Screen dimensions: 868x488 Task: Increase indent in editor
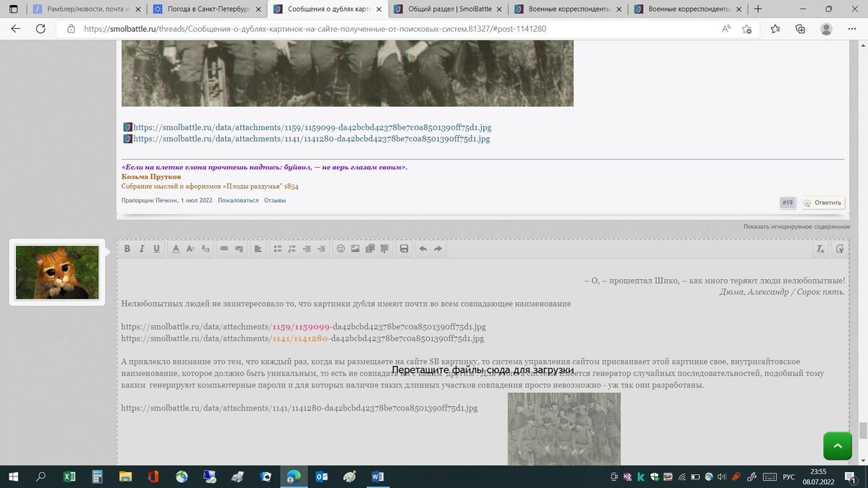tap(321, 249)
